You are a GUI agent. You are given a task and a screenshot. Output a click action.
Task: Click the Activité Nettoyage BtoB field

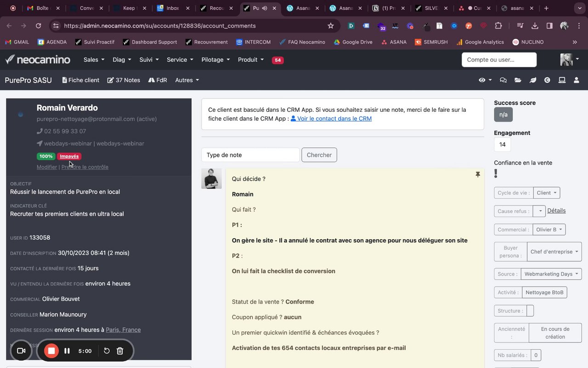544,292
